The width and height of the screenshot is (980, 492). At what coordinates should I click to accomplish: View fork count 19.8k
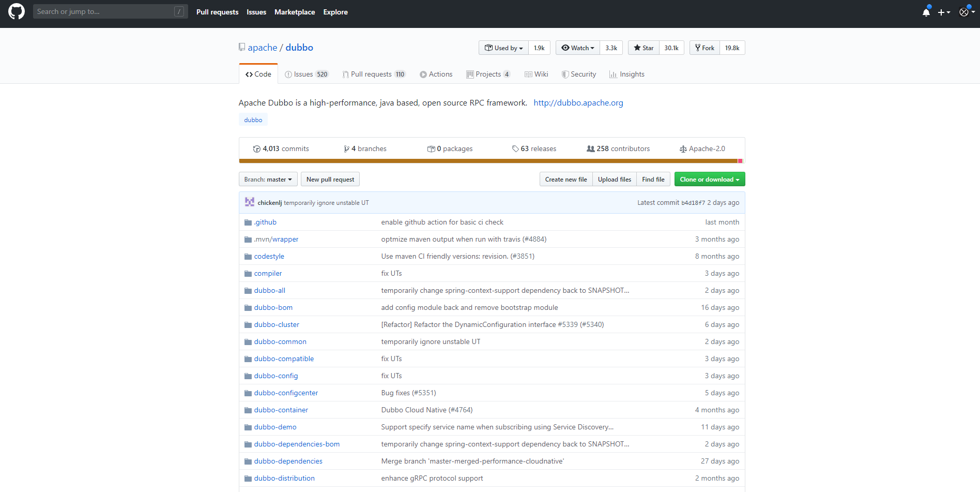point(732,48)
